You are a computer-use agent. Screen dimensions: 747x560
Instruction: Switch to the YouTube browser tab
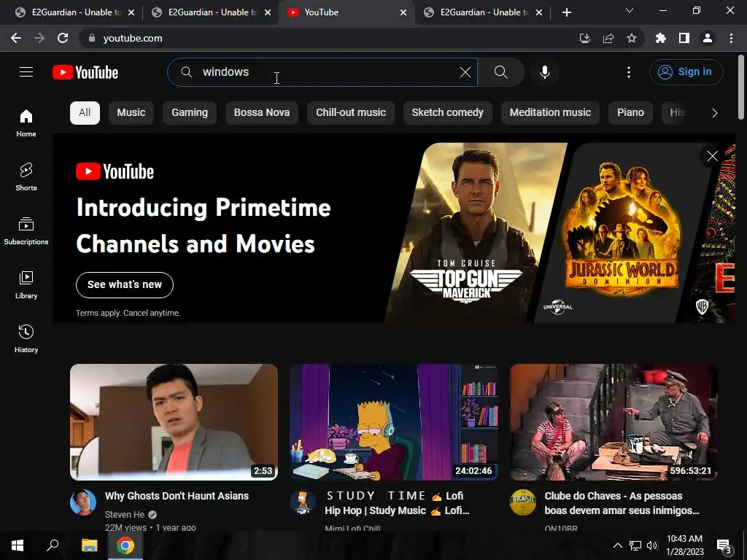pyautogui.click(x=346, y=12)
